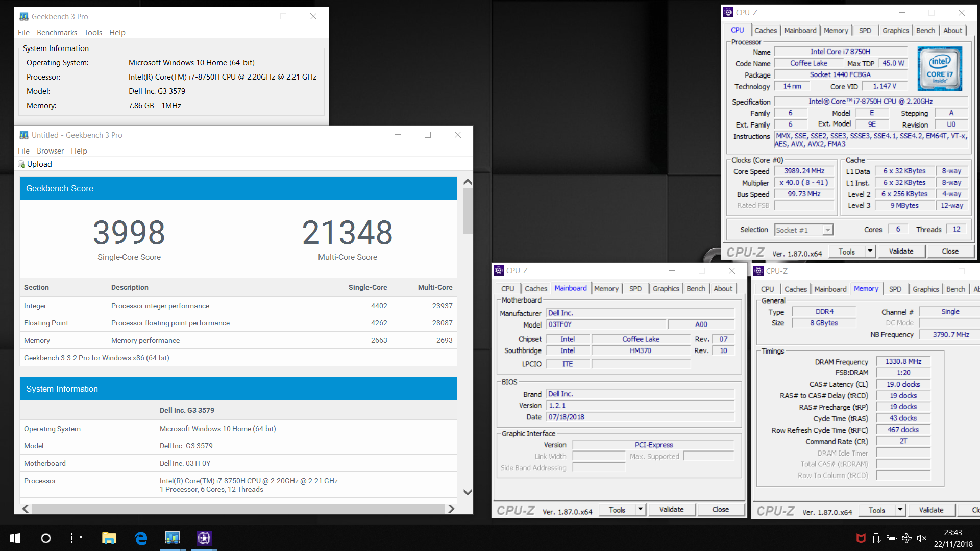980x551 pixels.
Task: Click the scroll right arrow in Geekbench results
Action: (451, 509)
